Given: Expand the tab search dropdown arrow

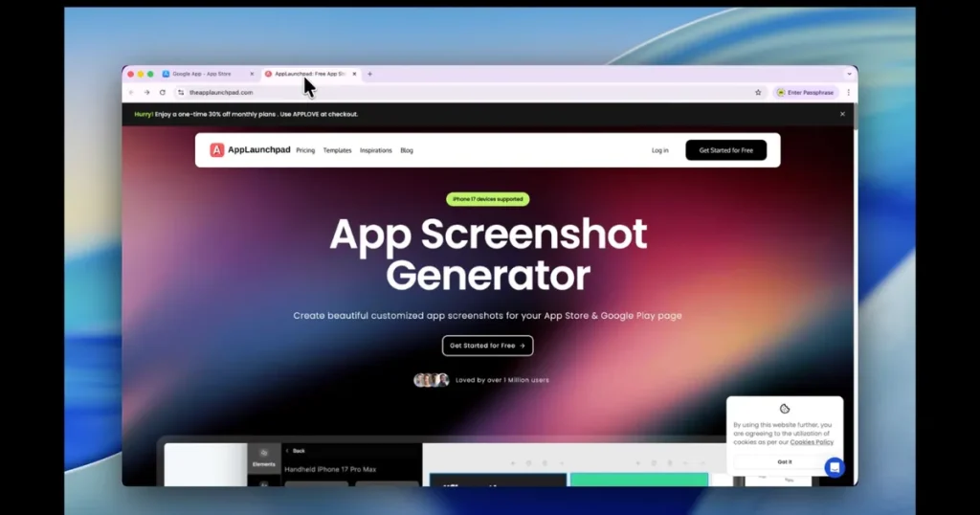Looking at the screenshot, I should click(849, 74).
